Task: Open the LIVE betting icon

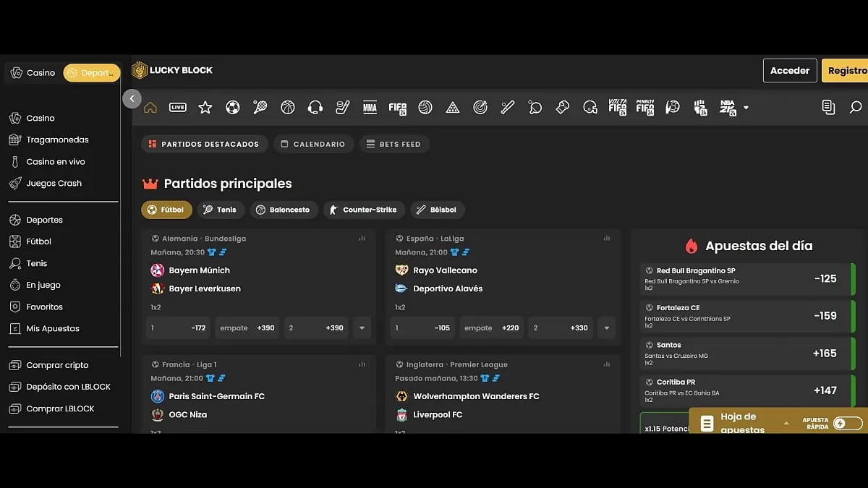Action: [177, 108]
